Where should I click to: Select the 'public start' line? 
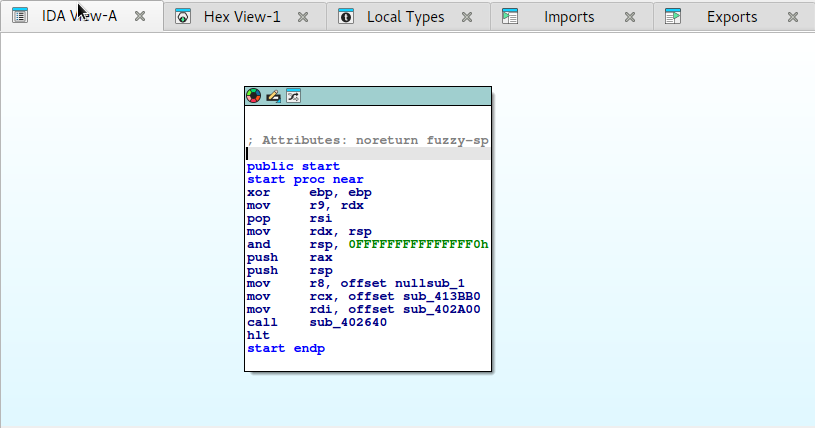tap(293, 166)
